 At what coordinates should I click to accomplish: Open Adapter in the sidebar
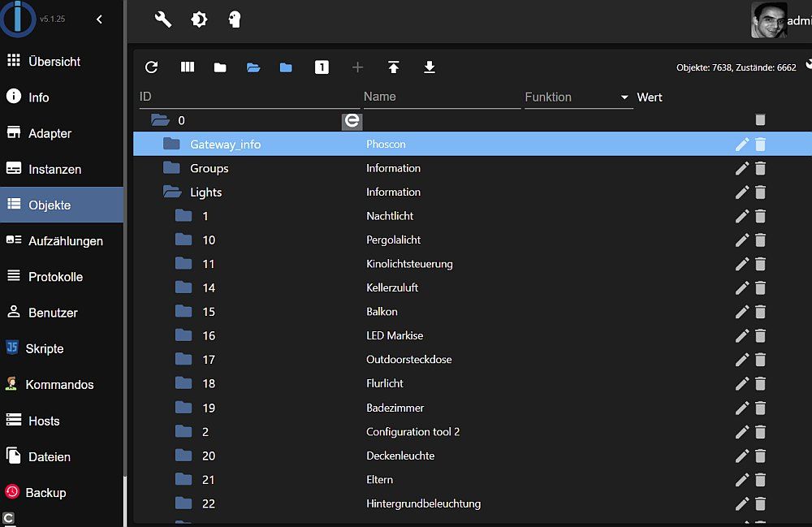[50, 133]
